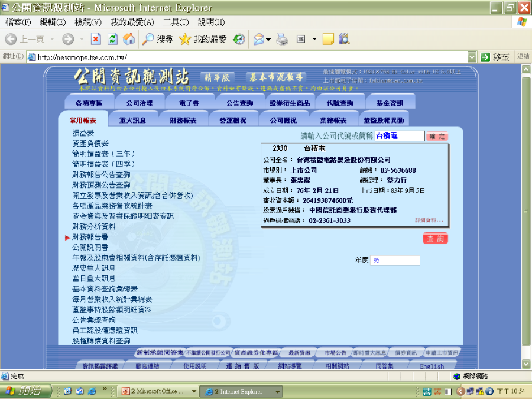Screen dimensions: 532x399
Task: Click the vertical scrollbar down arrow
Action: 525,364
